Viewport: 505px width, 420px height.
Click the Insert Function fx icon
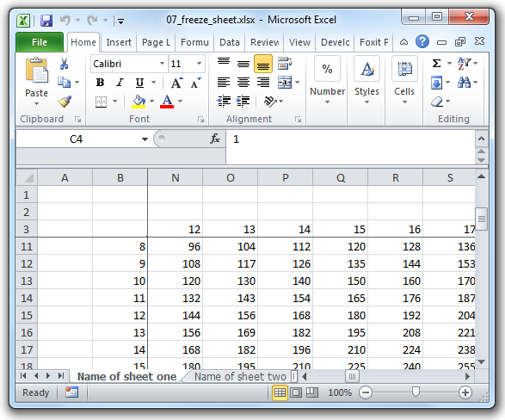pos(215,139)
